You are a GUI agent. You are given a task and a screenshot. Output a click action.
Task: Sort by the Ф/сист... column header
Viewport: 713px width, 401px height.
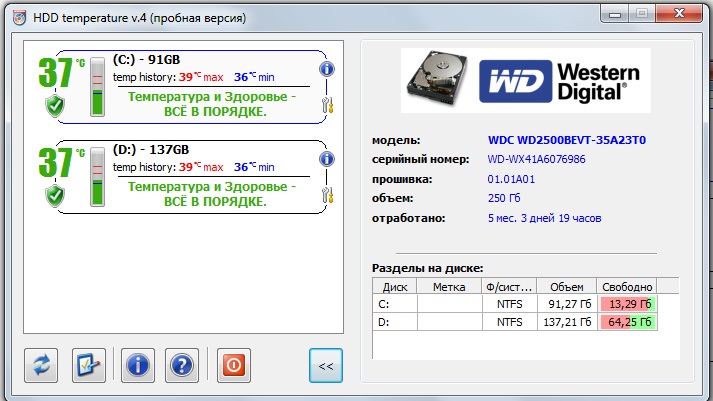(509, 287)
